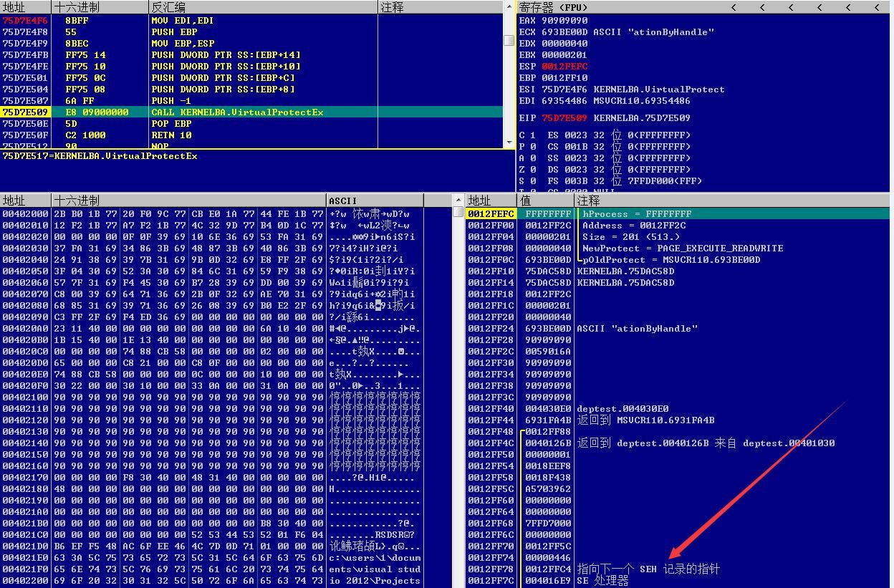Click the leftmost arrow in registers header
The height and width of the screenshot is (588, 894).
click(x=734, y=7)
